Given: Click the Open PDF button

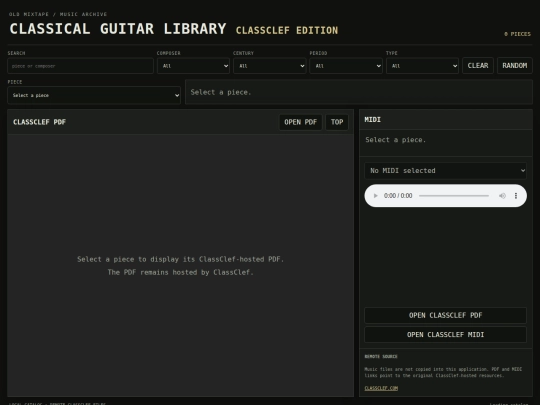Looking at the screenshot, I should pyautogui.click(x=300, y=122).
